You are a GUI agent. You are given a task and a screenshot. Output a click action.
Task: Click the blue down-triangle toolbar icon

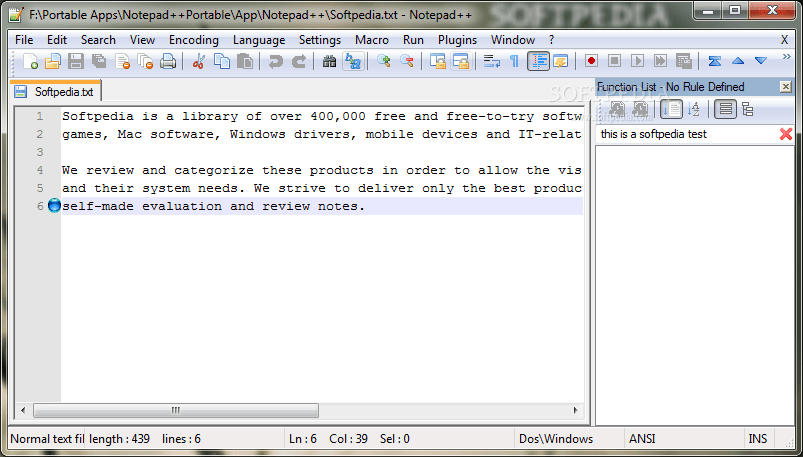click(x=760, y=61)
